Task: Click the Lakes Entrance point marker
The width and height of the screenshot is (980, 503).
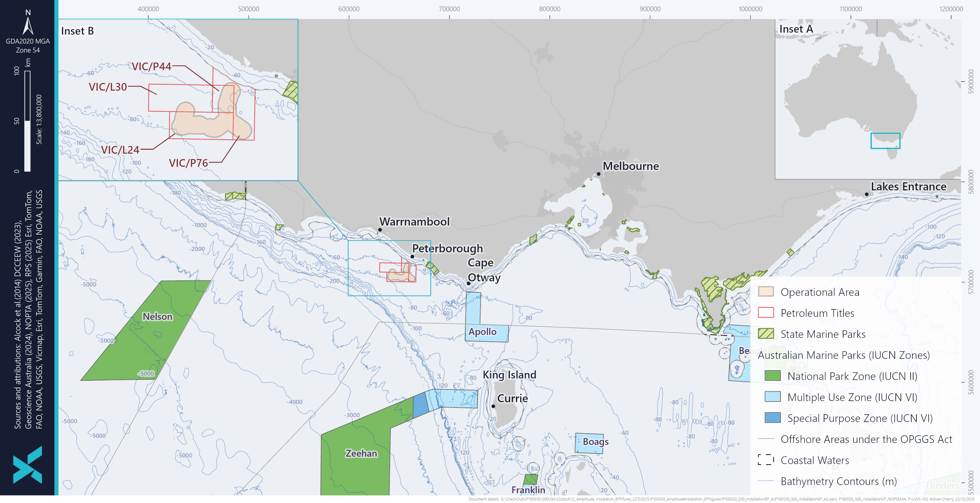Action: [867, 194]
